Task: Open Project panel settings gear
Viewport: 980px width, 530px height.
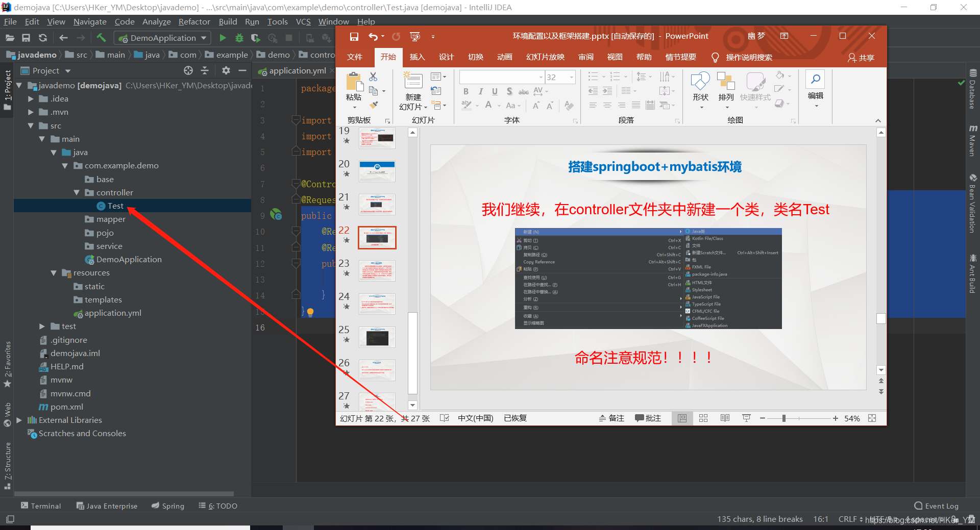Action: (x=226, y=70)
